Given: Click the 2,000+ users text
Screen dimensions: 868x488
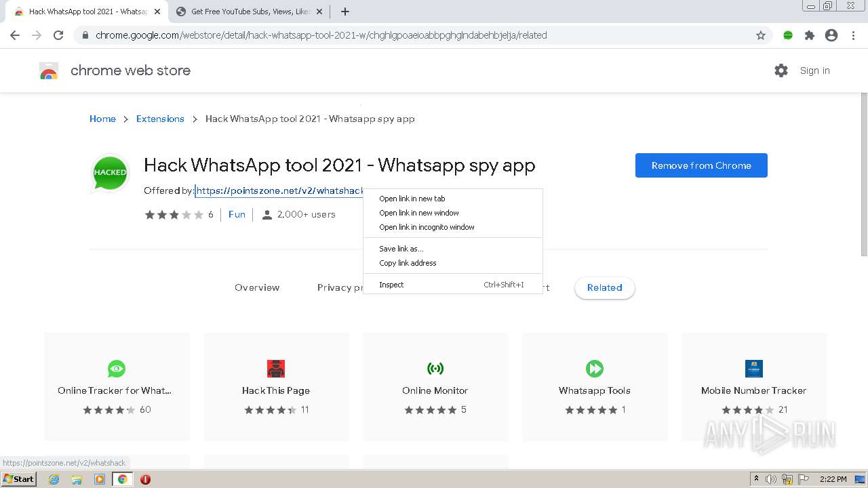Looking at the screenshot, I should coord(307,214).
